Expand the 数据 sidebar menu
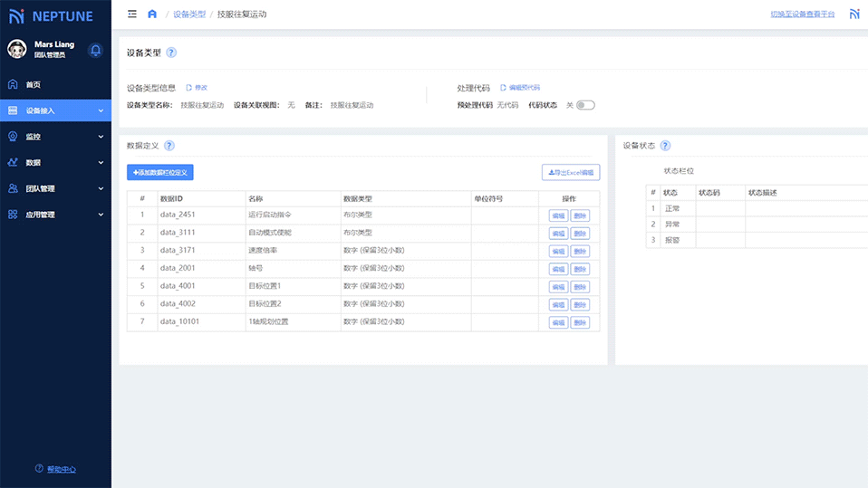This screenshot has width=868, height=488. [x=55, y=163]
